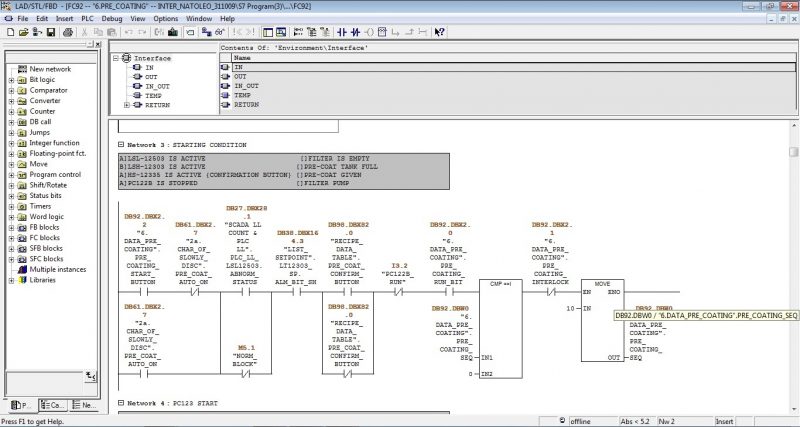Expand the Timers category
The width and height of the screenshot is (800, 427).
[x=10, y=205]
